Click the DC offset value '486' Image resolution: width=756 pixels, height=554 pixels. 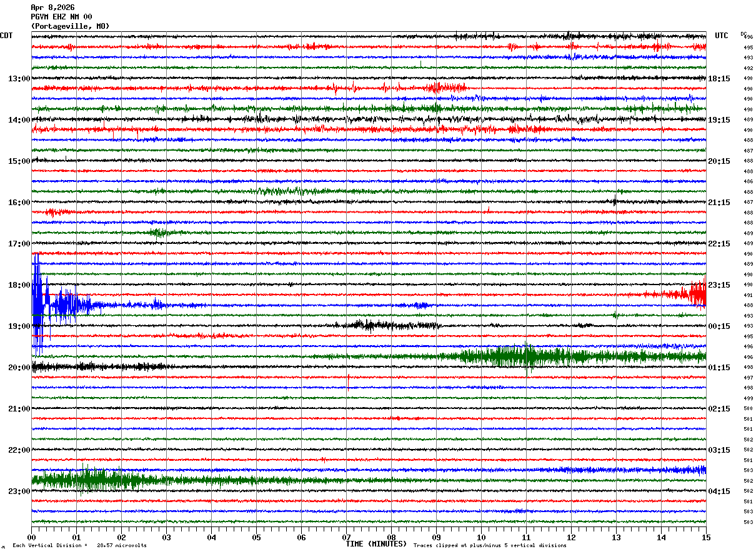click(x=748, y=181)
